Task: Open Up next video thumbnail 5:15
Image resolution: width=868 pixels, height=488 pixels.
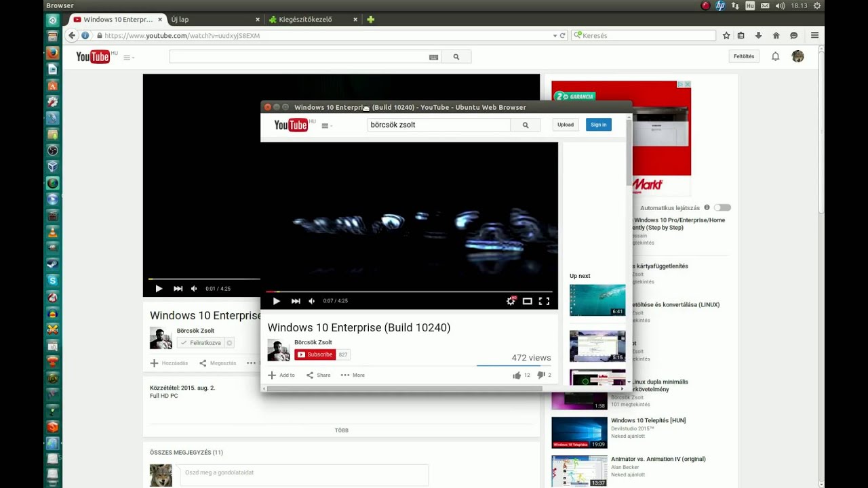Action: click(597, 346)
